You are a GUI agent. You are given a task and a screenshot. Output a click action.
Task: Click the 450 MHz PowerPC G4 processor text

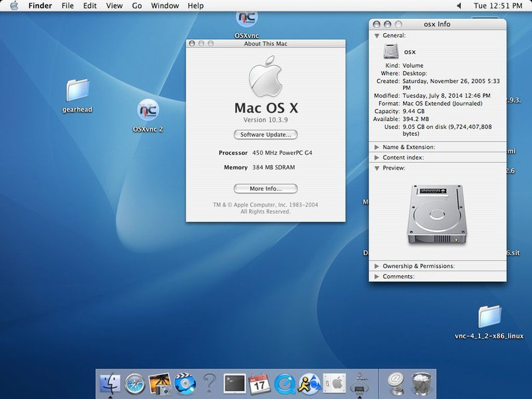(282, 153)
